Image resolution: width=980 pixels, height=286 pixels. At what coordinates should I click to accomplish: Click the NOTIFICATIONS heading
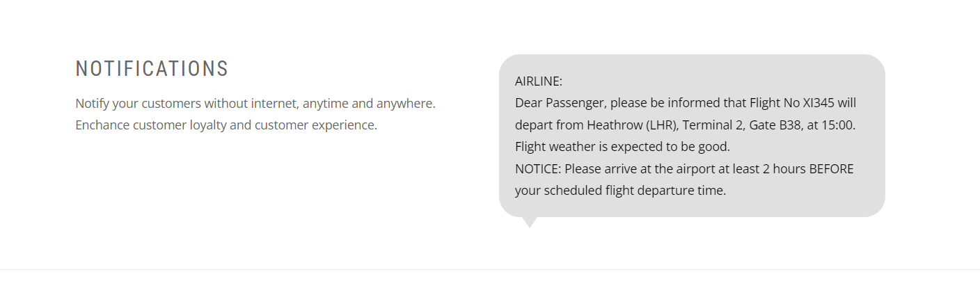tap(152, 69)
